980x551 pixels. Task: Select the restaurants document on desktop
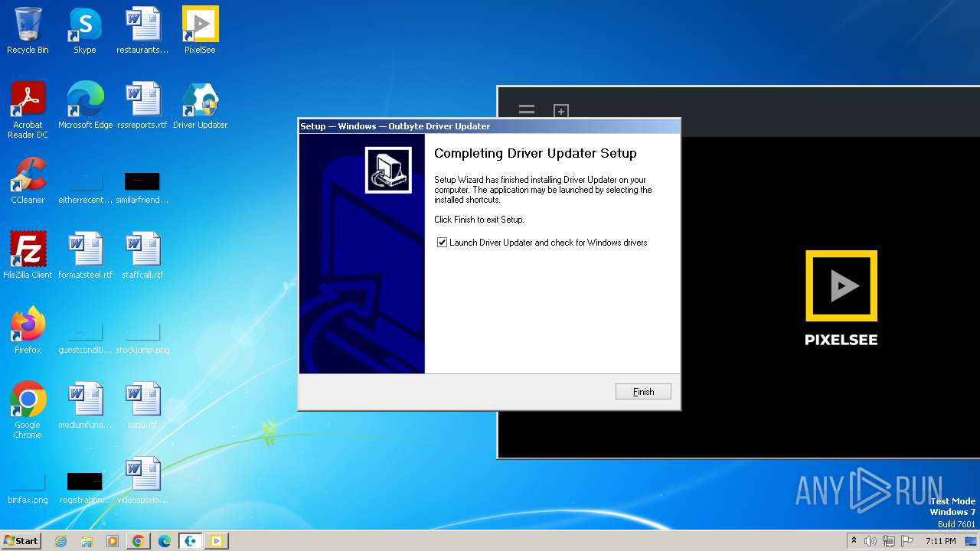pyautogui.click(x=142, y=31)
